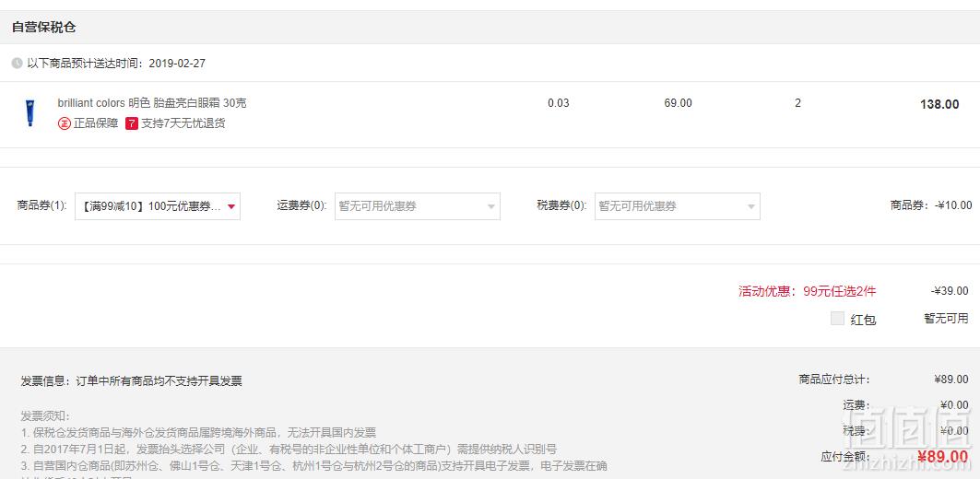This screenshot has height=479, width=980.
Task: Click the 活动优惠：99元任选2件 promotion text
Action: [x=807, y=291]
